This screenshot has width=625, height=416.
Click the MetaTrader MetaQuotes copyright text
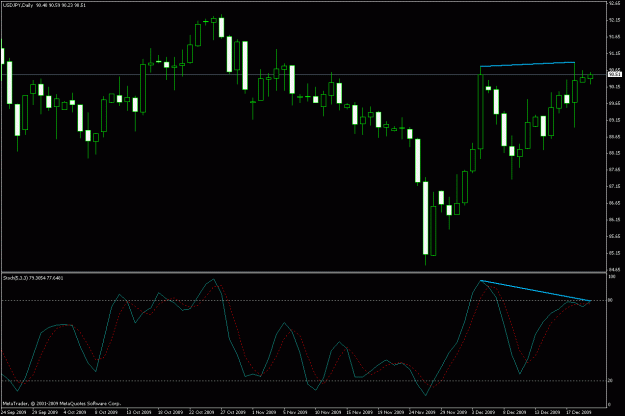tap(61, 404)
